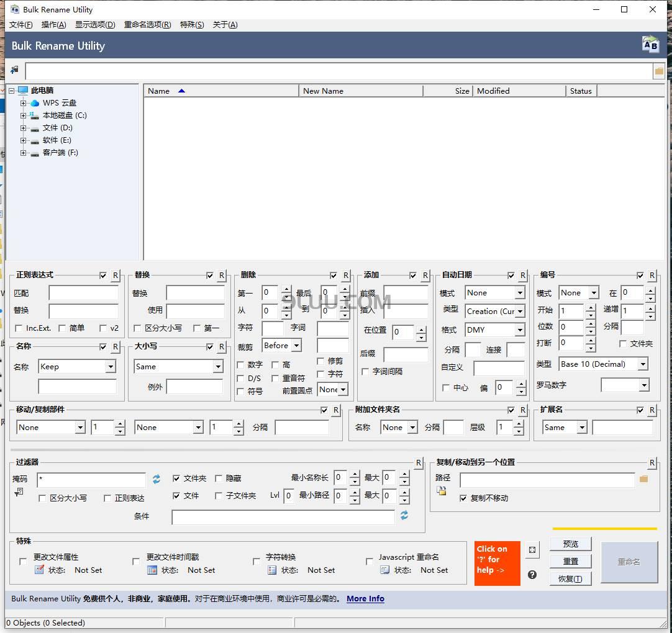
Task: Open the browse folder icon beside the address bar
Action: click(x=659, y=71)
